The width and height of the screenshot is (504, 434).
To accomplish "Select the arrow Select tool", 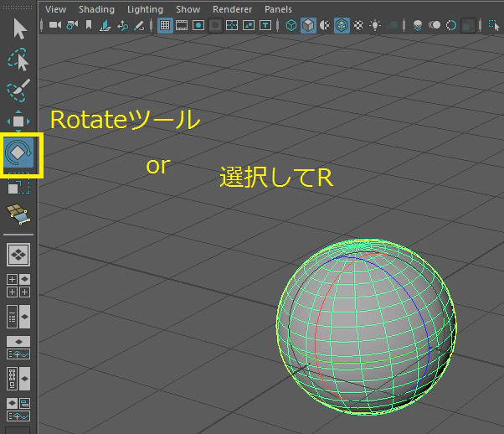I will click(20, 29).
